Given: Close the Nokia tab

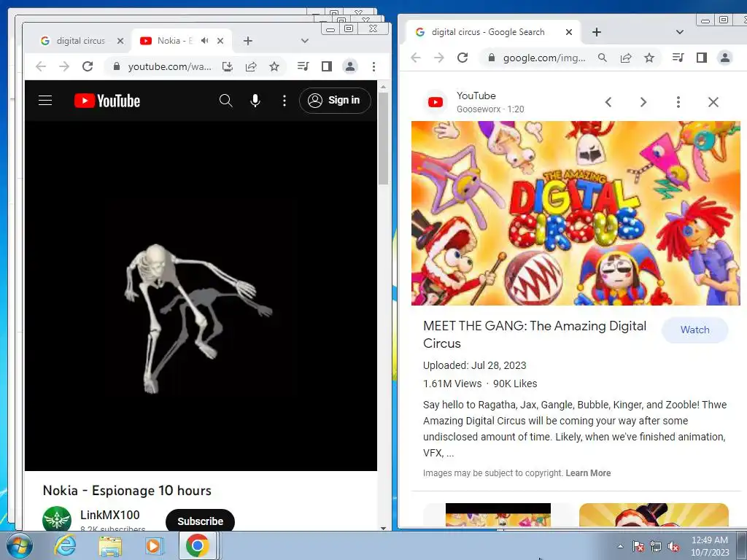Looking at the screenshot, I should pos(220,41).
